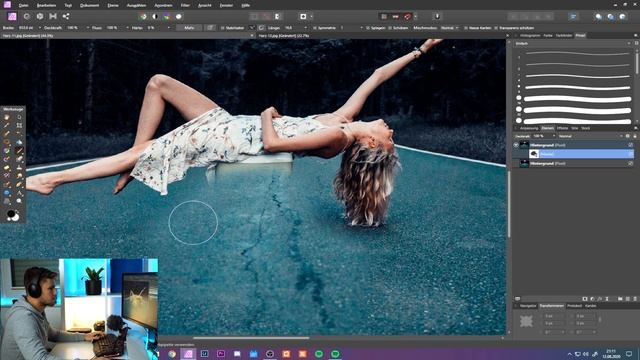Toggle visibility of the selected mask layer
This screenshot has height=360, width=640.
coord(631,154)
